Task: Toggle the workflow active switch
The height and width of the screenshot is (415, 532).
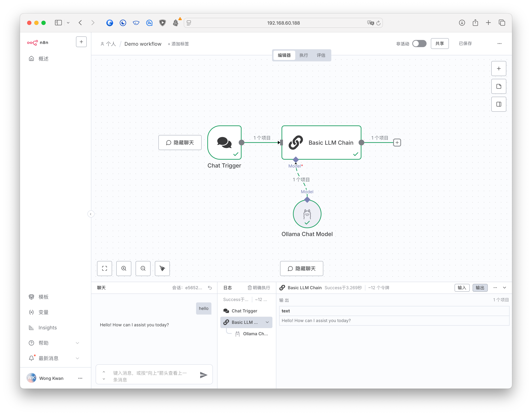Action: pyautogui.click(x=419, y=44)
